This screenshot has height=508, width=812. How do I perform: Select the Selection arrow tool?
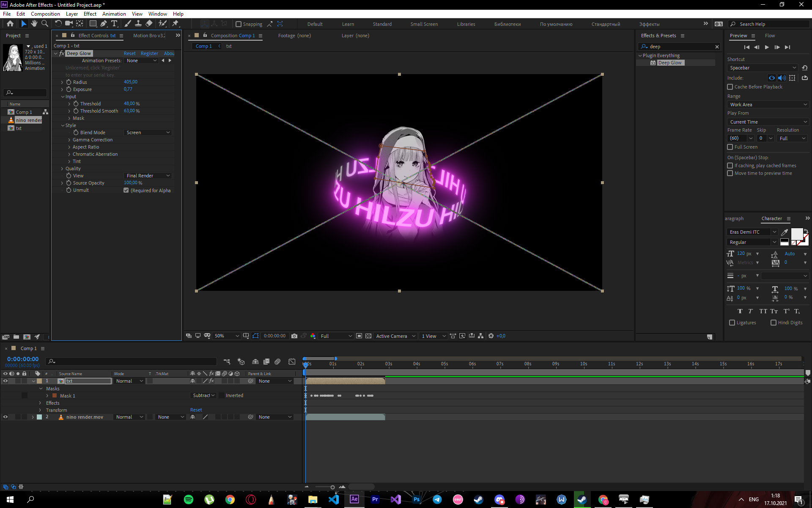coord(24,24)
